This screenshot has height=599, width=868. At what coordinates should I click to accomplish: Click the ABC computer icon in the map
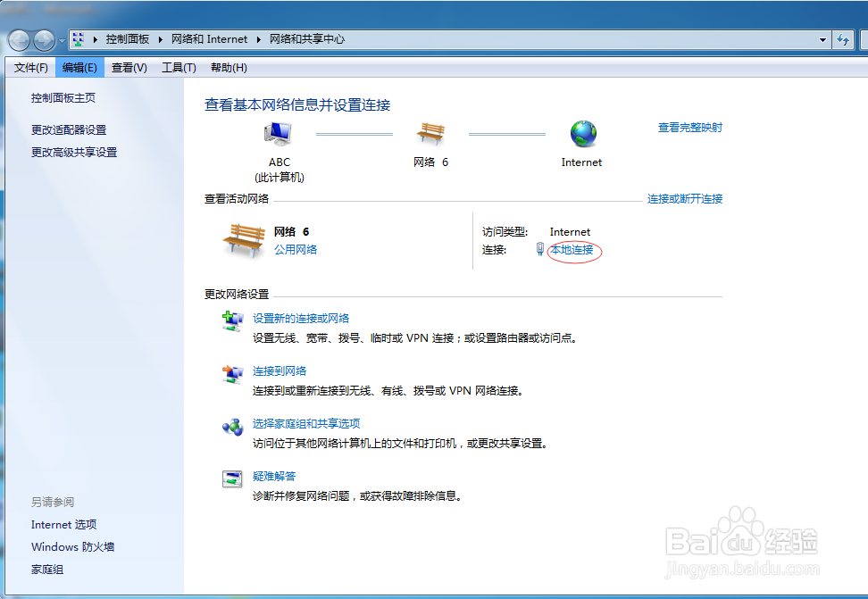pyautogui.click(x=280, y=132)
